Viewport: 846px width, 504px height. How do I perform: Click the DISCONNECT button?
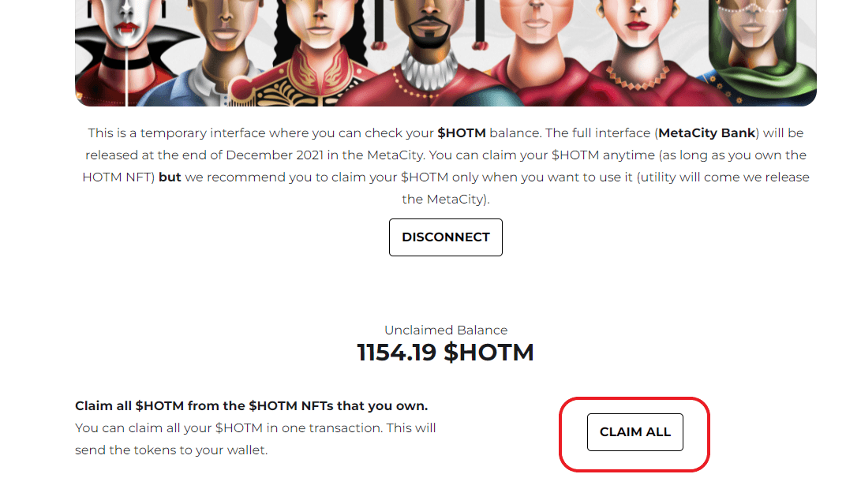(446, 237)
